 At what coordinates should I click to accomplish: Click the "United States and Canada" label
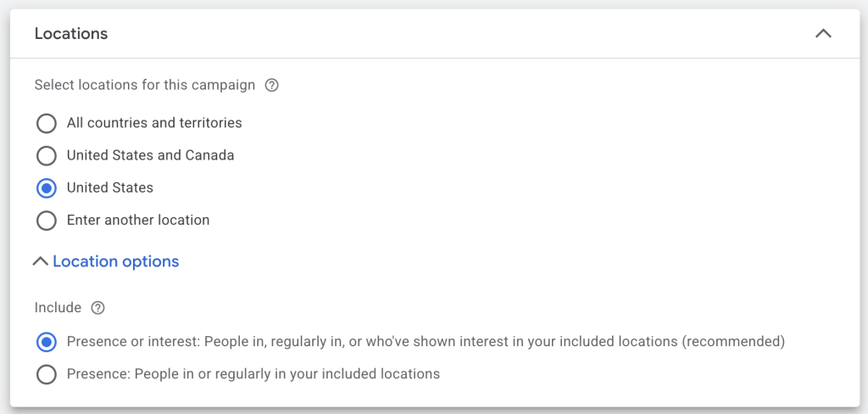151,155
